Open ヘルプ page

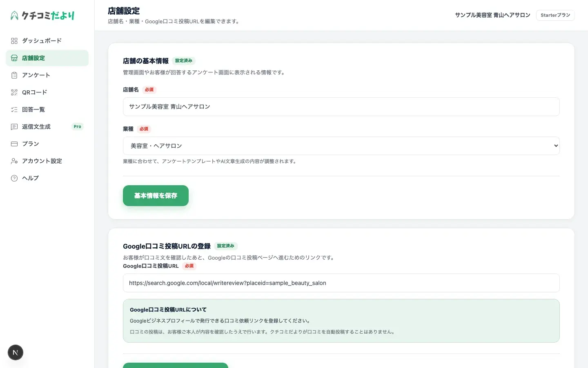tap(47, 178)
